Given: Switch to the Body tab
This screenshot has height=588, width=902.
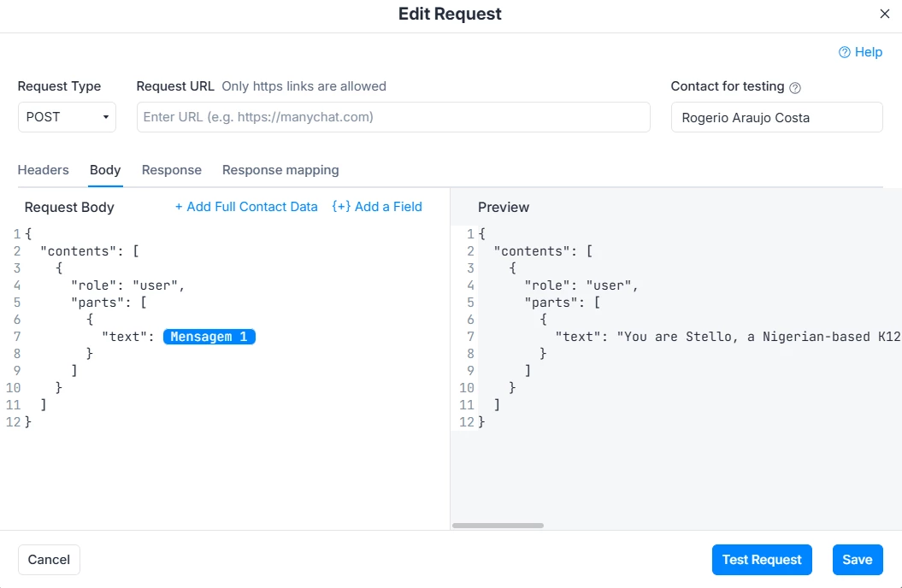Looking at the screenshot, I should [105, 170].
